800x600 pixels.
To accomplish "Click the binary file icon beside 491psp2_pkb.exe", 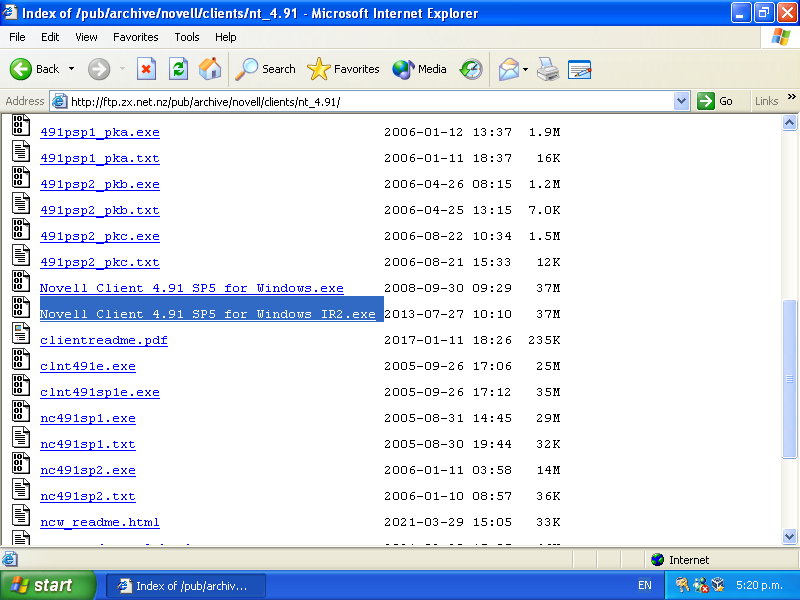I will 21,178.
